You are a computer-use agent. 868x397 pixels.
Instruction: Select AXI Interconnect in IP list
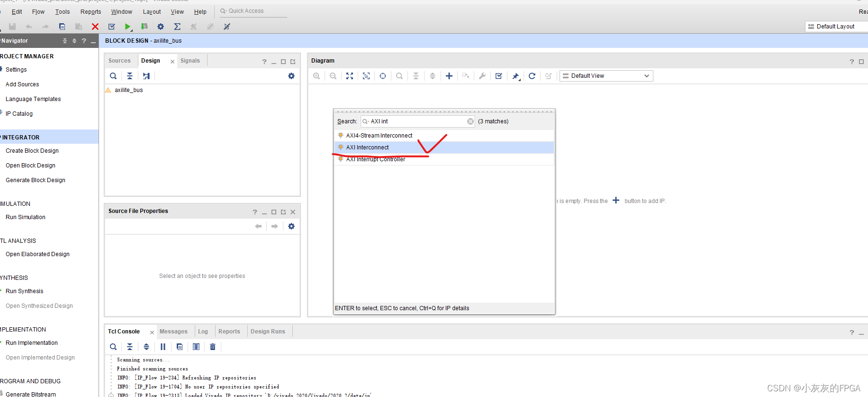[x=444, y=148]
